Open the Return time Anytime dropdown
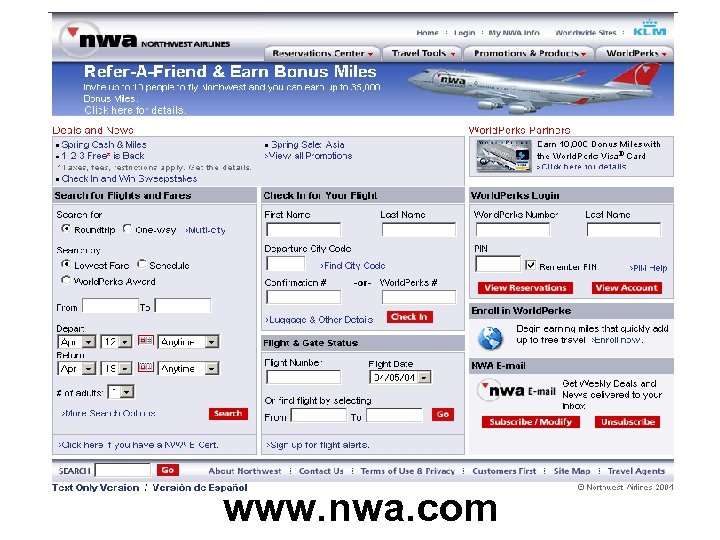This screenshot has width=720, height=540. point(188,368)
